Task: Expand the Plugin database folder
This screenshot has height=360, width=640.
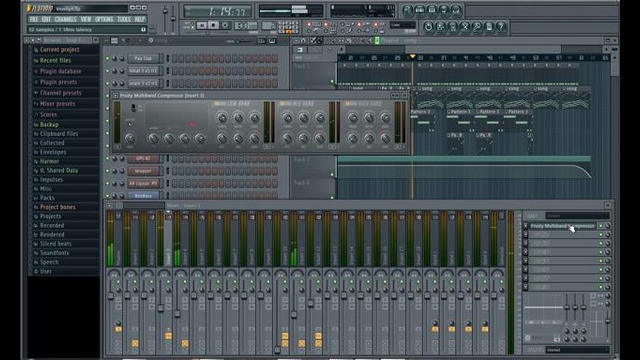Action: point(59,71)
